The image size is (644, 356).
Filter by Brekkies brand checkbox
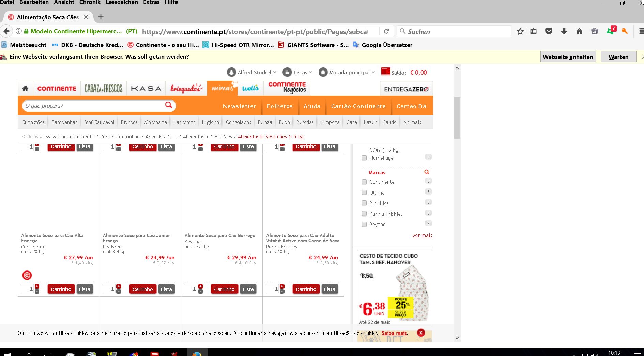tap(364, 203)
